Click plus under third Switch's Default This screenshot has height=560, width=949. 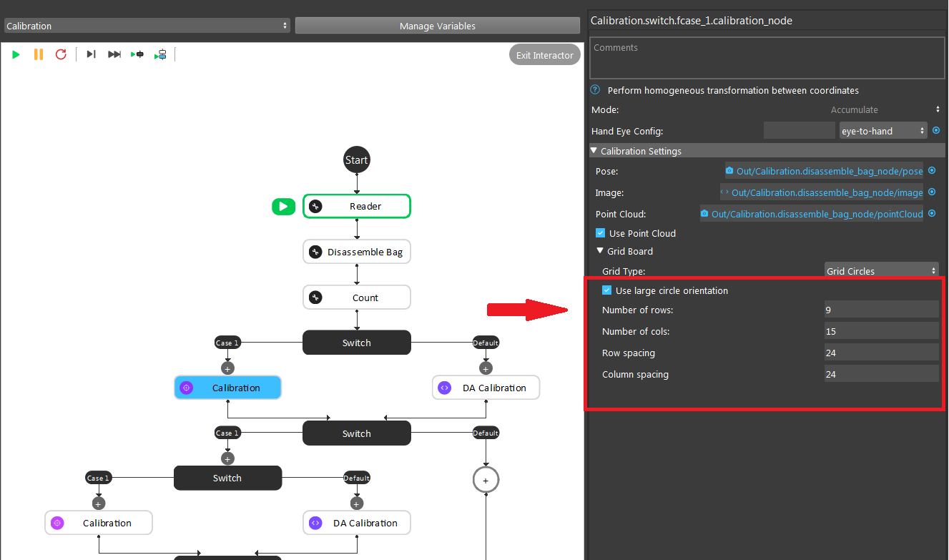click(x=357, y=503)
